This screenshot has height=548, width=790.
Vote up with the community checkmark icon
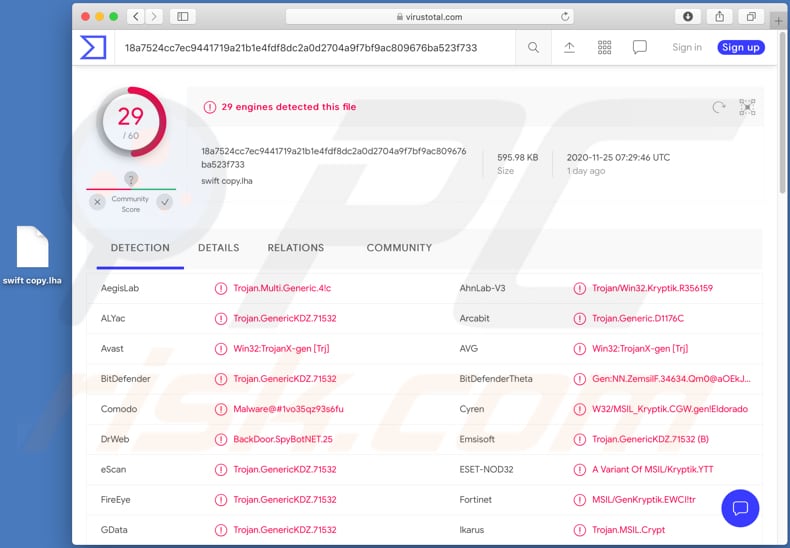(164, 202)
